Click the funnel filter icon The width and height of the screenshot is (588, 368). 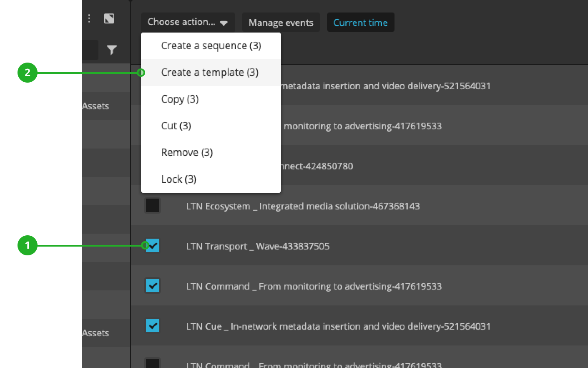click(x=111, y=50)
